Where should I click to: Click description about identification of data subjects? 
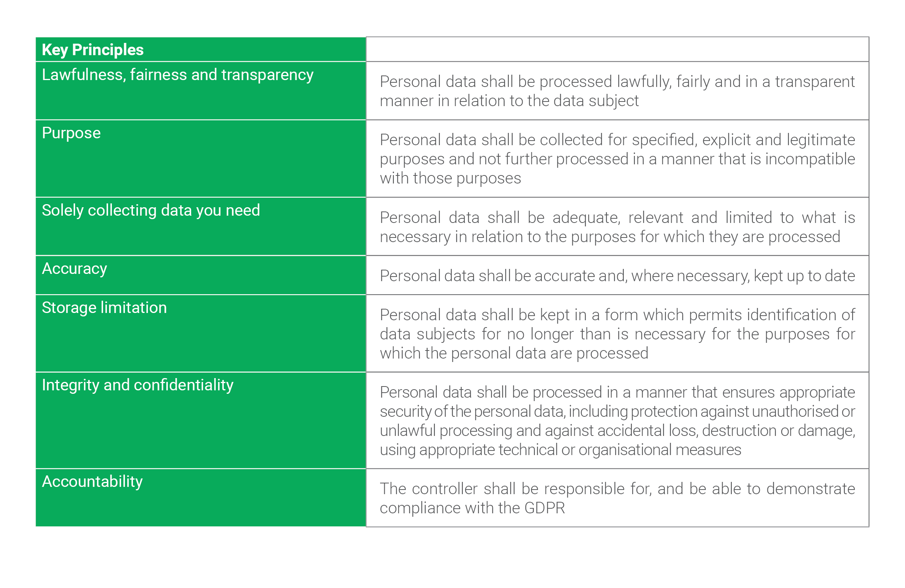[617, 334]
